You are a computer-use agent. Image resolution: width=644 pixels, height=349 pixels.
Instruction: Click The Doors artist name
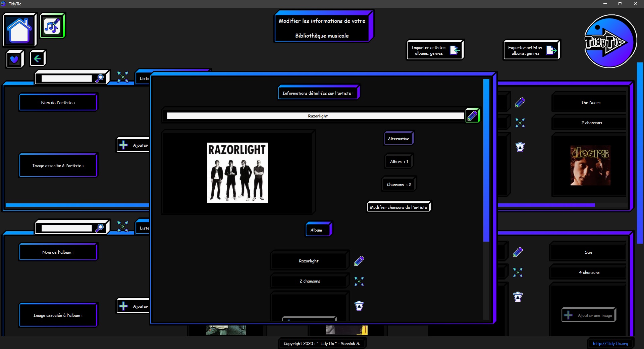590,102
